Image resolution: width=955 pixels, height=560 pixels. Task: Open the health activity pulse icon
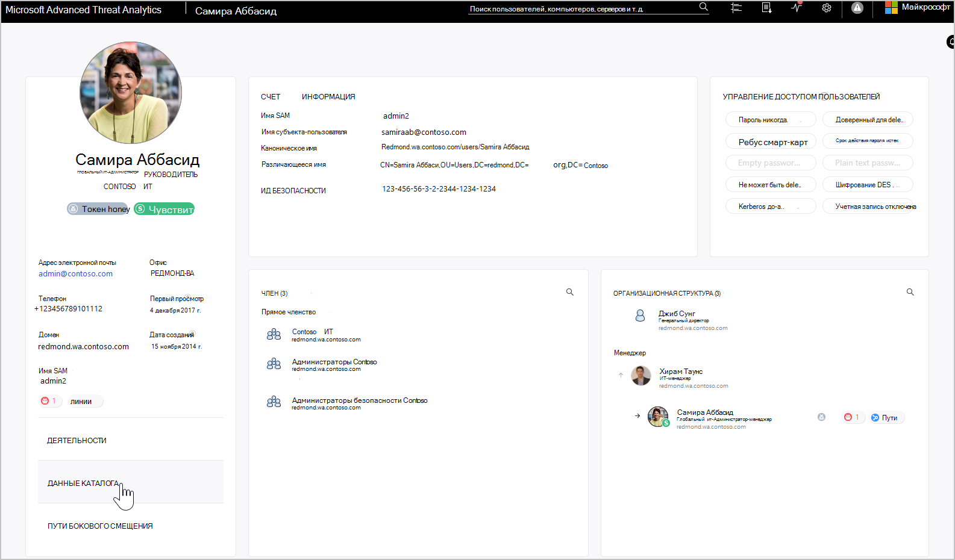tap(797, 7)
